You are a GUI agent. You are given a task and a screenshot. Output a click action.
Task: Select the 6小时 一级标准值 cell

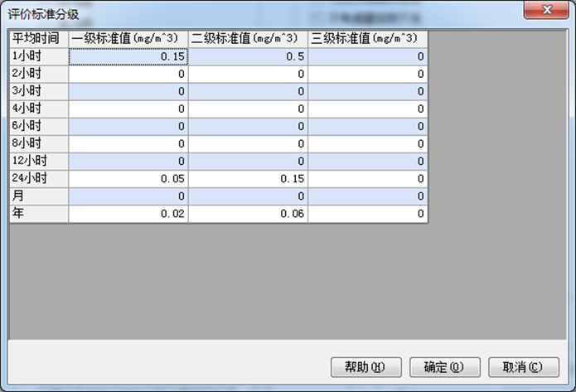pos(128,126)
